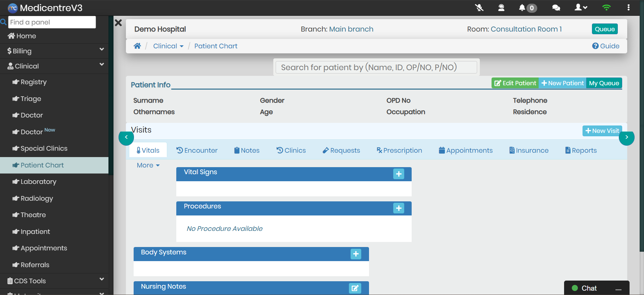Click the New Visit button

pyautogui.click(x=602, y=131)
